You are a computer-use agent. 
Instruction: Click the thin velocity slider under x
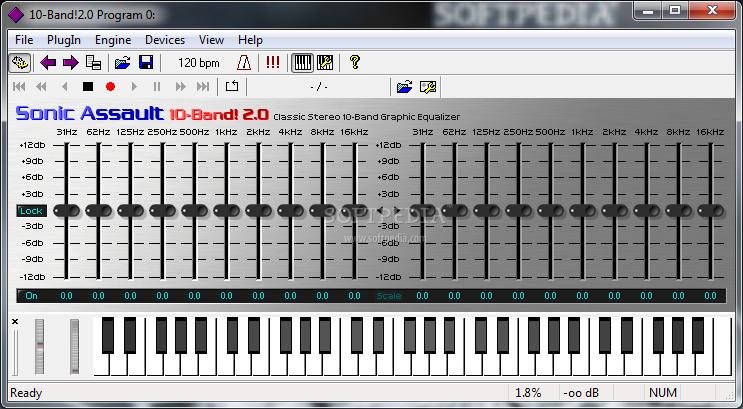point(15,353)
